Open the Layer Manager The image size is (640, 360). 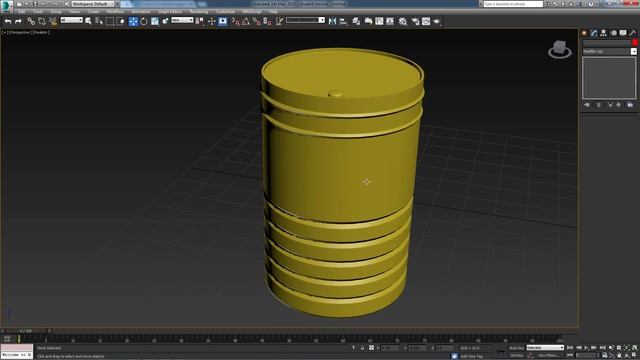[x=356, y=21]
